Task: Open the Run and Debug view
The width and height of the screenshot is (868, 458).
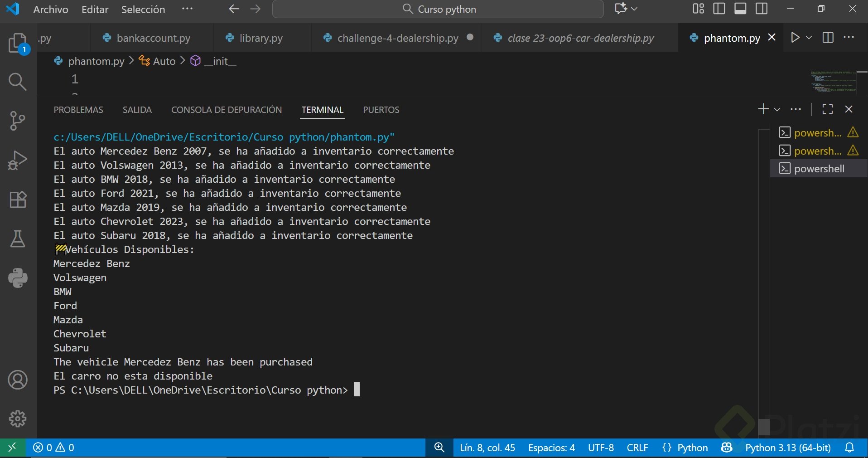Action: pyautogui.click(x=18, y=161)
